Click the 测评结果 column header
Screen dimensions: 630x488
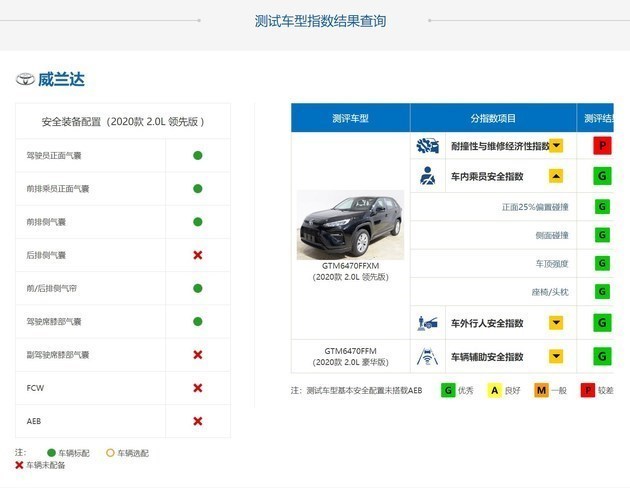(x=595, y=118)
